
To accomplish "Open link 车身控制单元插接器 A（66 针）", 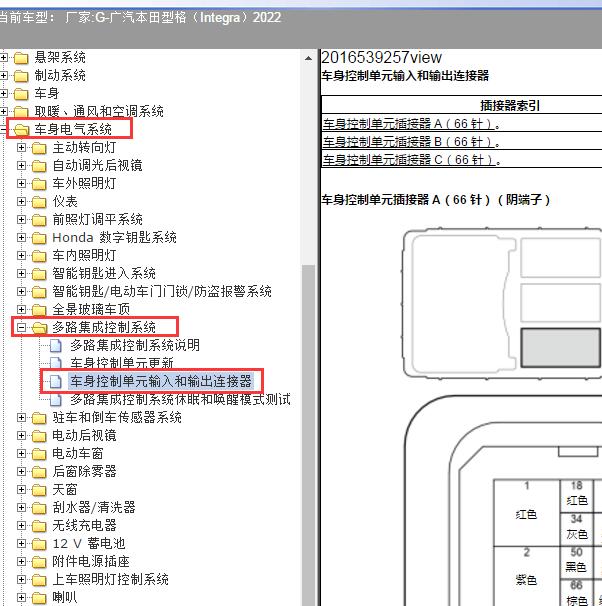I will [x=409, y=124].
